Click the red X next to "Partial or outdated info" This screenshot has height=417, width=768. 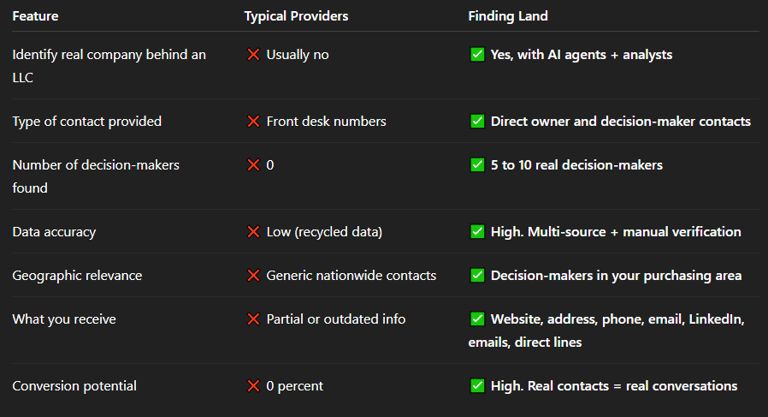[253, 320]
